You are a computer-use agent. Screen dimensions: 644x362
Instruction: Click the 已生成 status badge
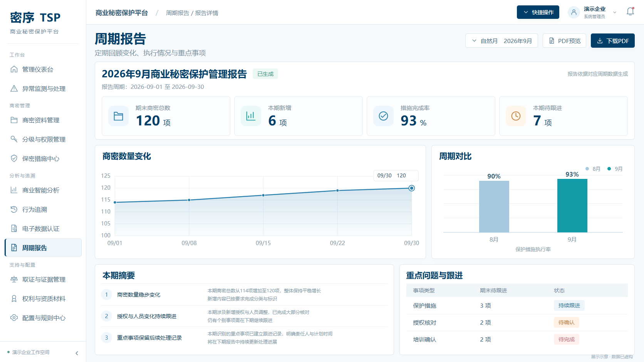(265, 74)
